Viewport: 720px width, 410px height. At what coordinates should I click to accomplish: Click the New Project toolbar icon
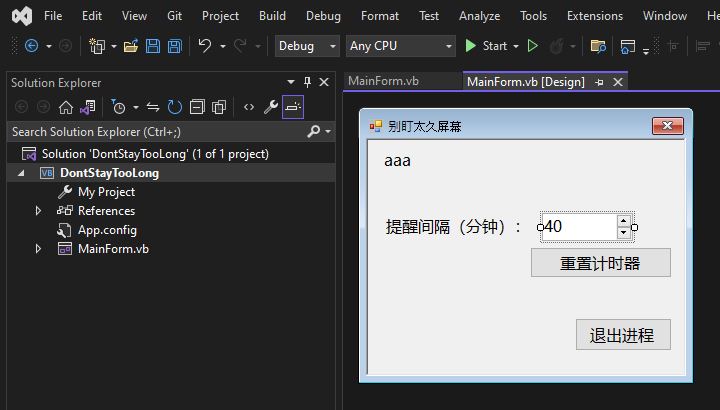tap(97, 46)
